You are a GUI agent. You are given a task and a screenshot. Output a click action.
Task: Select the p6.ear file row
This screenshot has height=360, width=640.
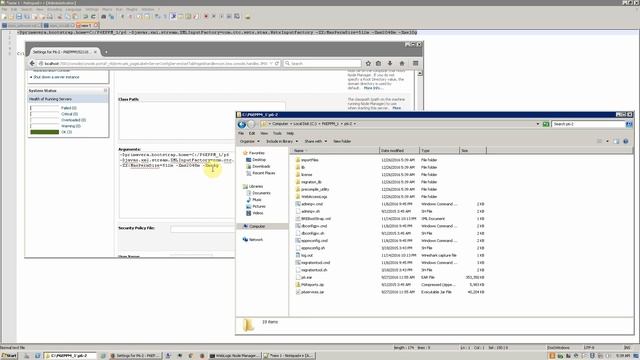coord(390,277)
